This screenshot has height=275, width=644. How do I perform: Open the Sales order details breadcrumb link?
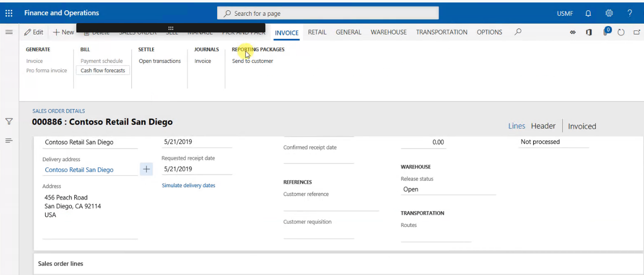click(59, 111)
